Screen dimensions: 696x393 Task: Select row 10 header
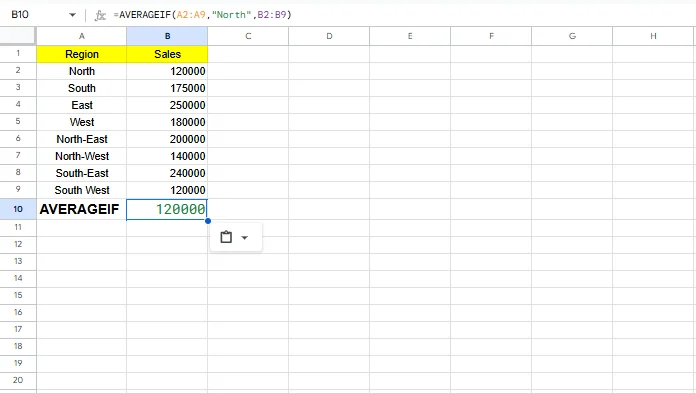click(18, 209)
